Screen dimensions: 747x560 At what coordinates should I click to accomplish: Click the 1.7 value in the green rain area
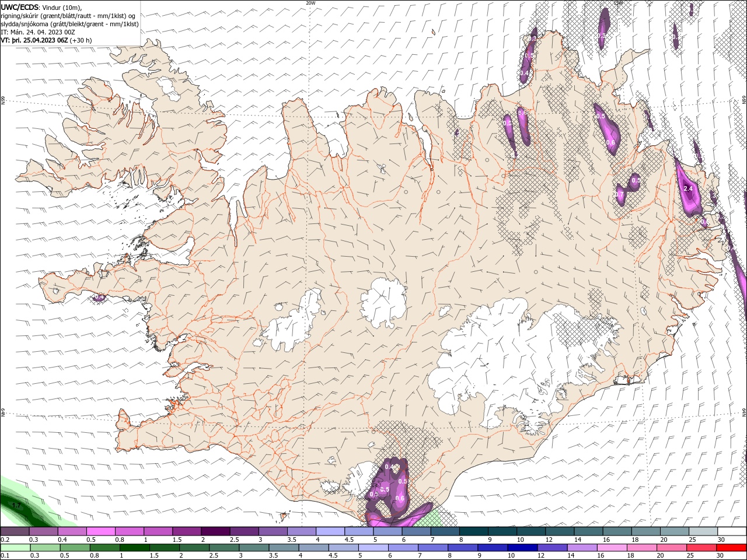pyautogui.click(x=16, y=505)
